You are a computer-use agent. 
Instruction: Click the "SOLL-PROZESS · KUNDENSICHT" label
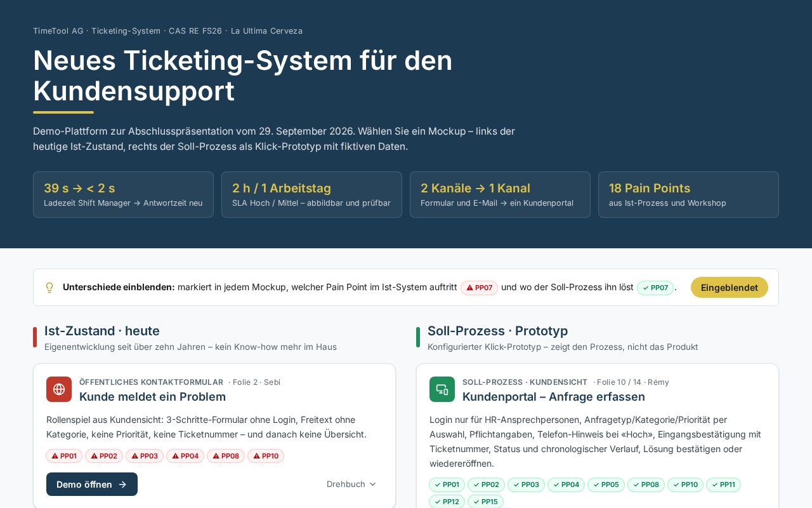tap(525, 382)
